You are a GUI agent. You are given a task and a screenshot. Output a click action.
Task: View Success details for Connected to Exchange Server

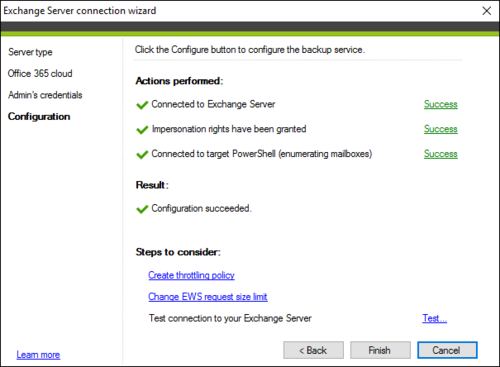click(x=441, y=104)
